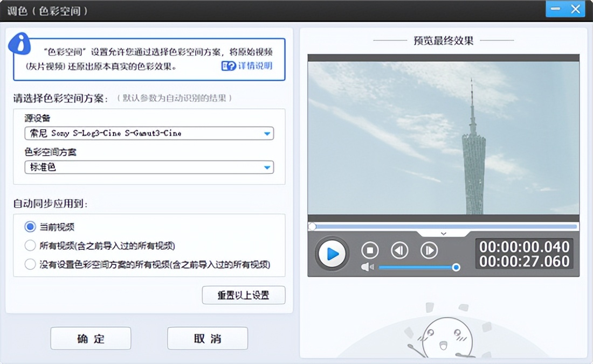Mute audio with the speaker icon
Image resolution: width=593 pixels, height=364 pixels.
pyautogui.click(x=367, y=267)
